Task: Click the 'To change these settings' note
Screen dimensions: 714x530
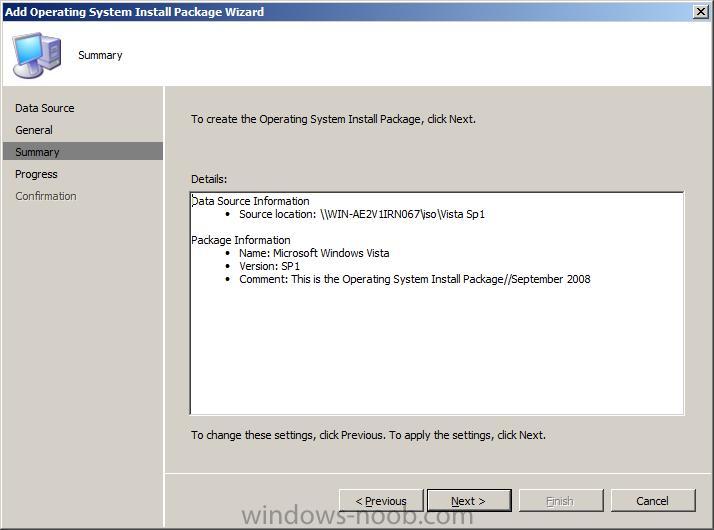Action: (368, 435)
